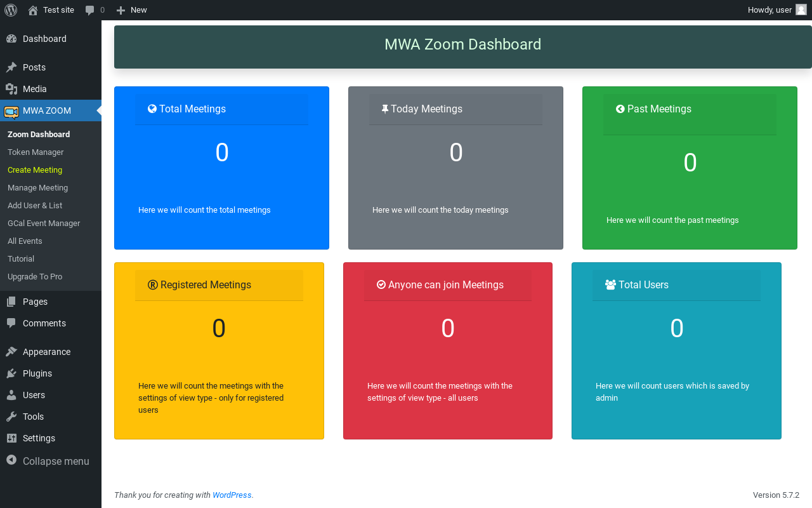
Task: Go to the Media menu
Action: (x=51, y=89)
